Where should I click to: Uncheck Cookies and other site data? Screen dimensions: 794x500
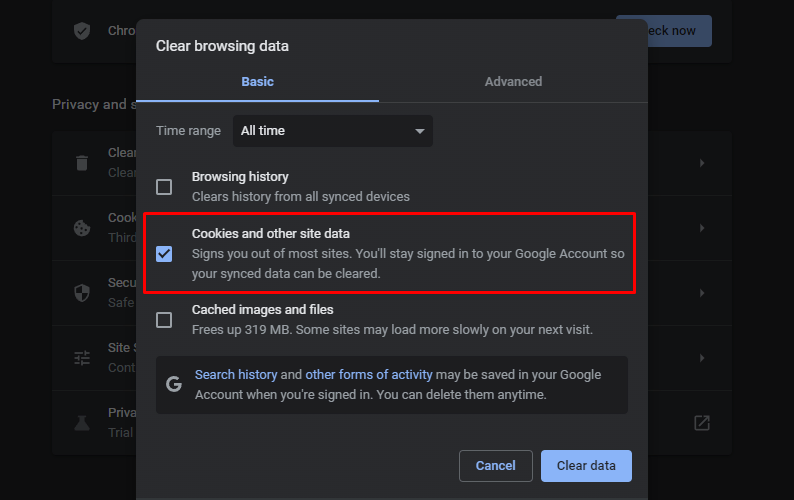pyautogui.click(x=164, y=253)
